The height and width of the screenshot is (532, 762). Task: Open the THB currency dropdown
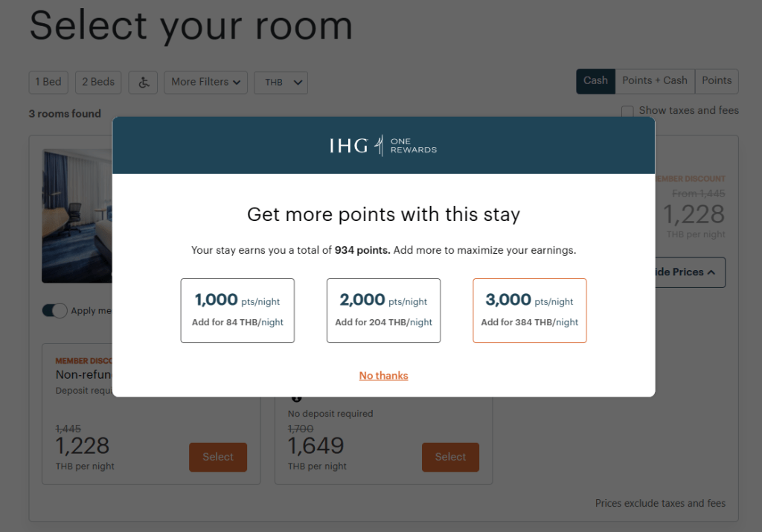(x=281, y=83)
